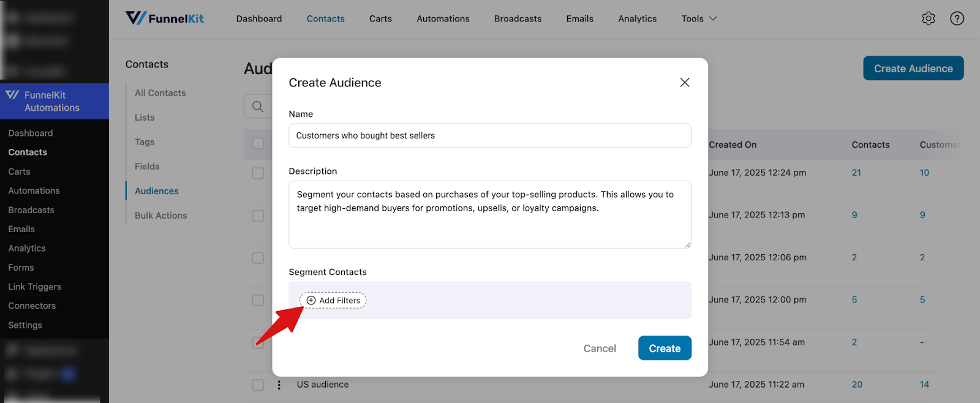Tick the select-all checkbox in table header
The width and height of the screenshot is (980, 403).
pyautogui.click(x=258, y=143)
